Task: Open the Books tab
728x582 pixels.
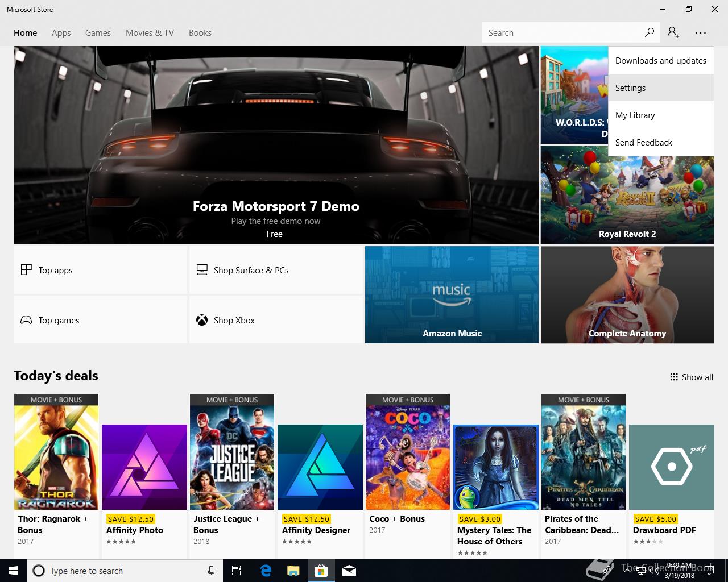Action: [x=200, y=33]
